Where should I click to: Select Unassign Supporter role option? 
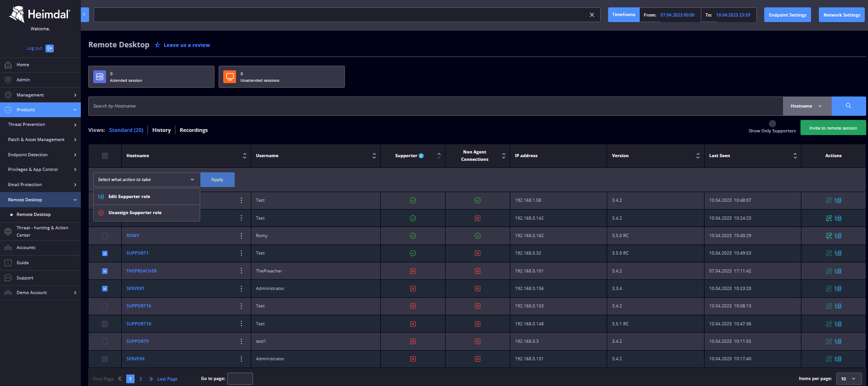tap(135, 213)
